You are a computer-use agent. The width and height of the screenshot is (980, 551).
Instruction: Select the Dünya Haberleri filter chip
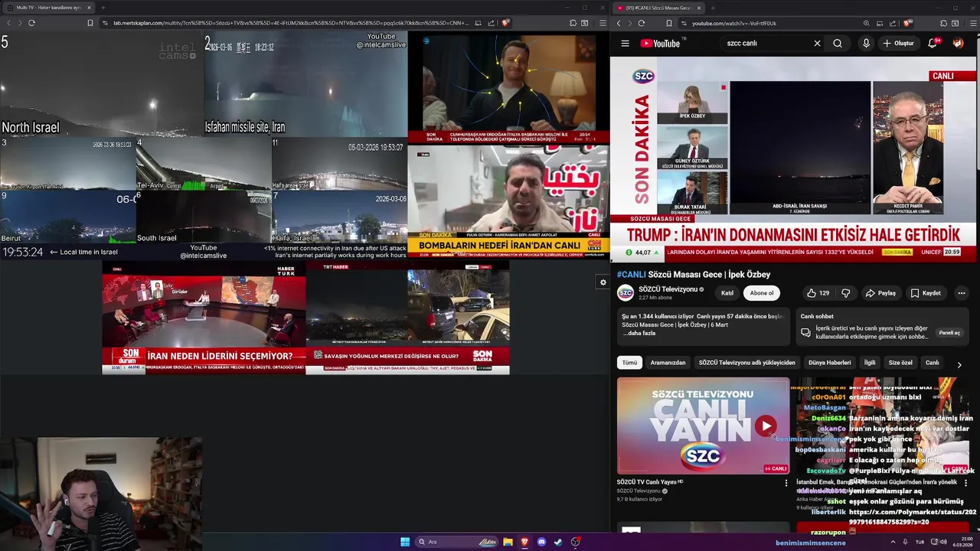point(829,363)
